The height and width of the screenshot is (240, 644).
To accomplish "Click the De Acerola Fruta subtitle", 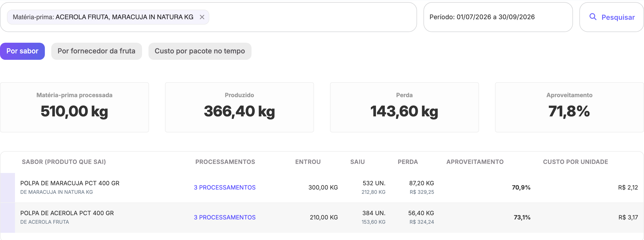I will click(x=45, y=222).
